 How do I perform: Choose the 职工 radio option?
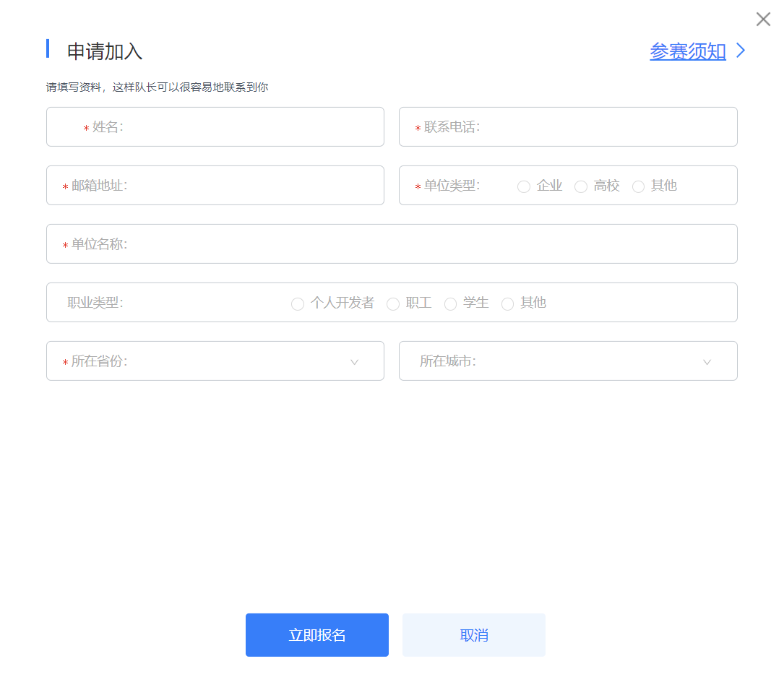pyautogui.click(x=393, y=303)
